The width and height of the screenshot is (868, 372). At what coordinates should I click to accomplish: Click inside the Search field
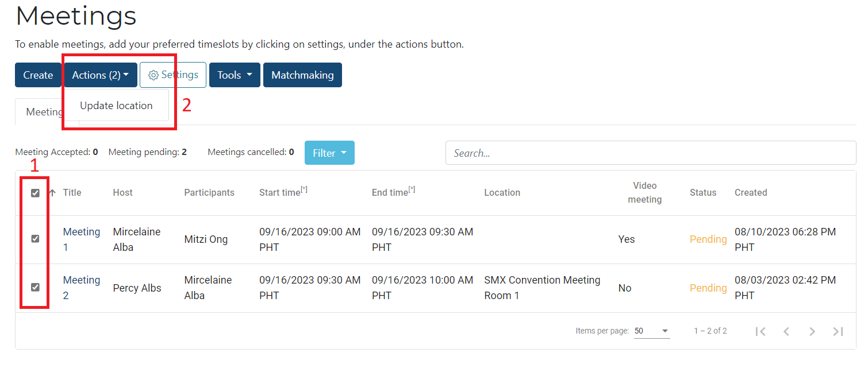[650, 152]
